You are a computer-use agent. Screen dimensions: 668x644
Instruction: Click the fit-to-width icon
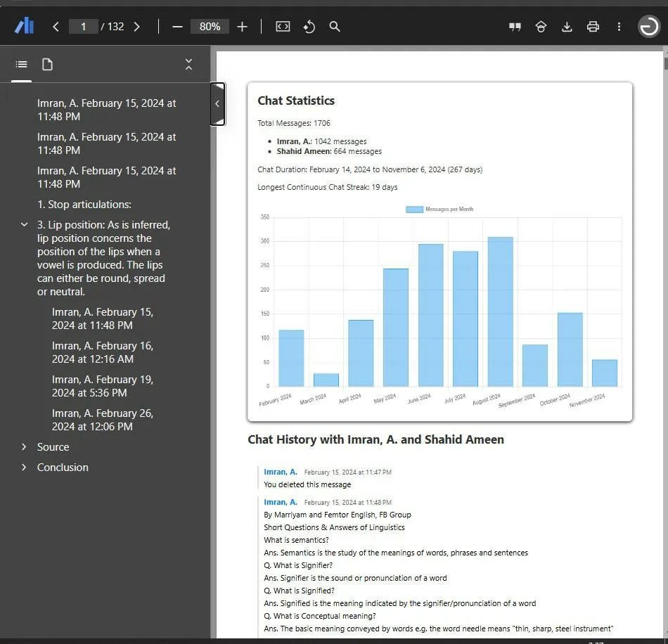[x=283, y=27]
